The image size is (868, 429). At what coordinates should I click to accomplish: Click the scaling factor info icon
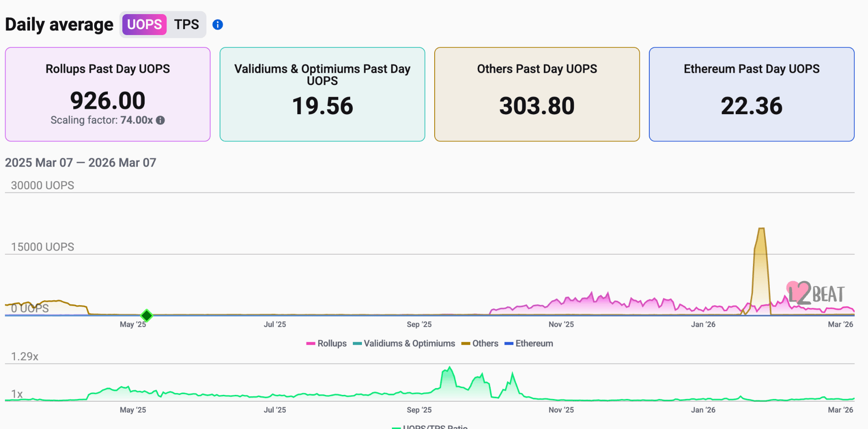tap(161, 120)
